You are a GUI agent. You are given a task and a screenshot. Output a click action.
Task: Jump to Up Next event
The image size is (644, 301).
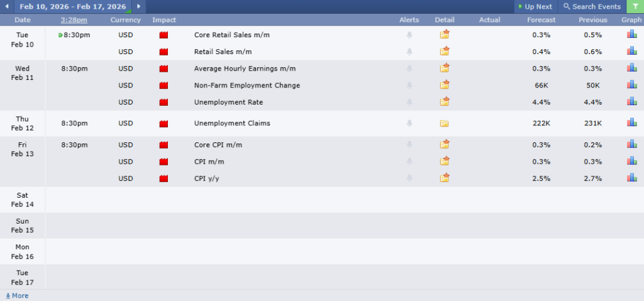click(x=535, y=7)
